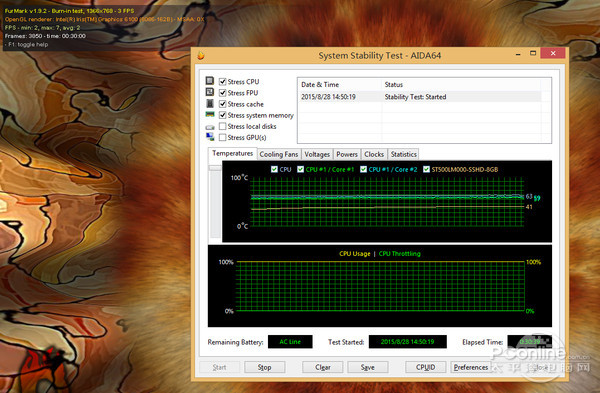The image size is (600, 393).
Task: Hide the ST500LM000-SSHD-8GB temperature line
Action: point(426,169)
